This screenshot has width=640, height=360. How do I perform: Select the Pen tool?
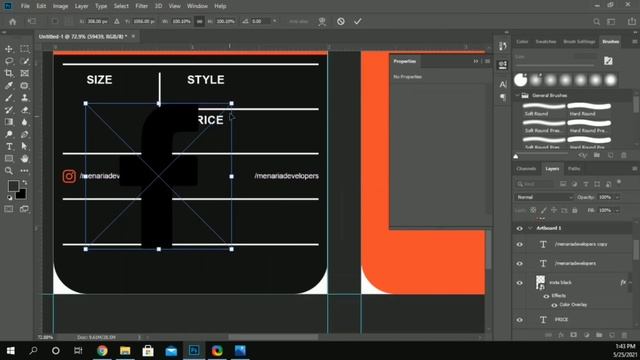(x=24, y=134)
